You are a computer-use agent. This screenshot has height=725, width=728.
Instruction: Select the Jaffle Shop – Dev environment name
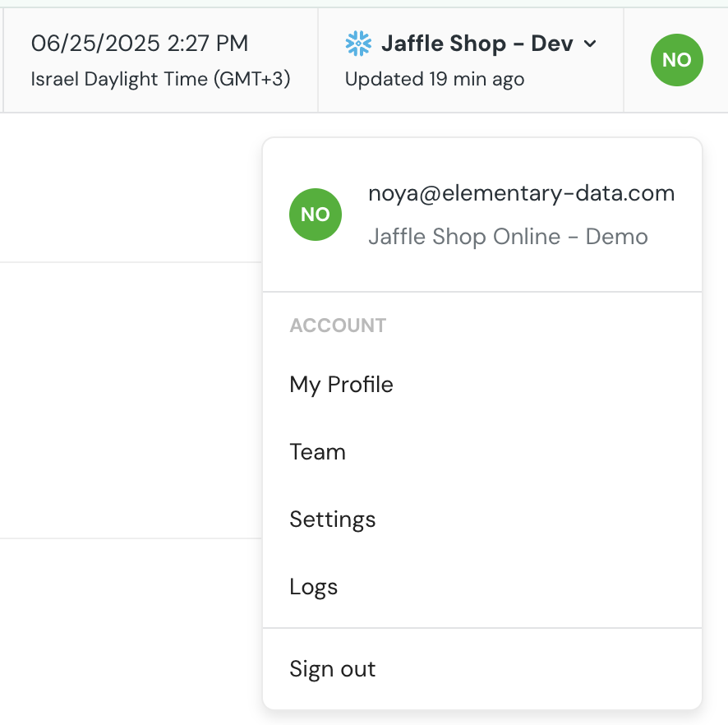477,44
